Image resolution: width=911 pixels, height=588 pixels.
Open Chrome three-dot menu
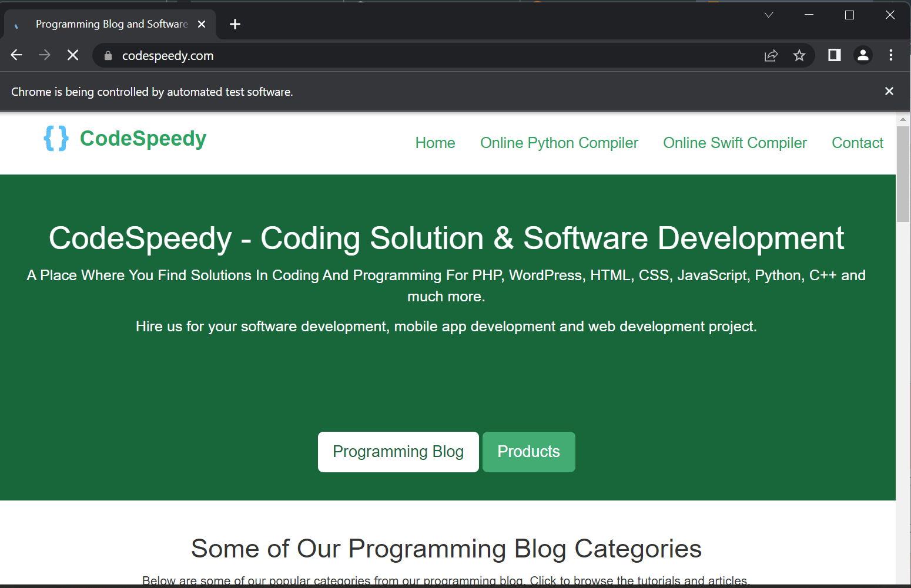coord(891,55)
